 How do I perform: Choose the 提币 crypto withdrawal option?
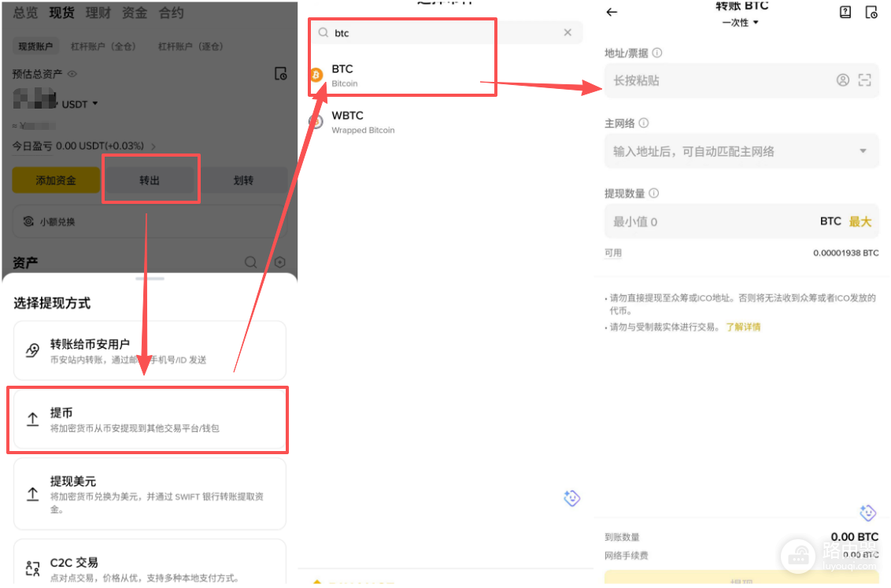(x=150, y=420)
